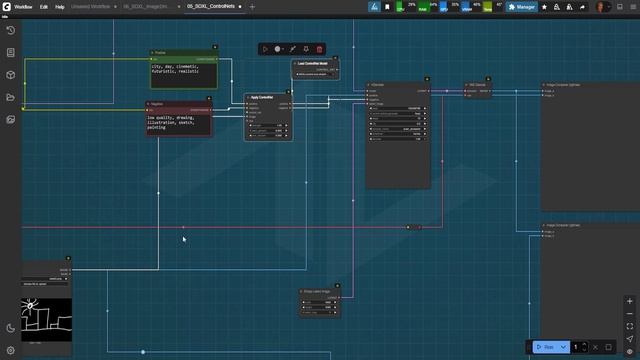
Task: Pin the selected node
Action: pos(306,49)
